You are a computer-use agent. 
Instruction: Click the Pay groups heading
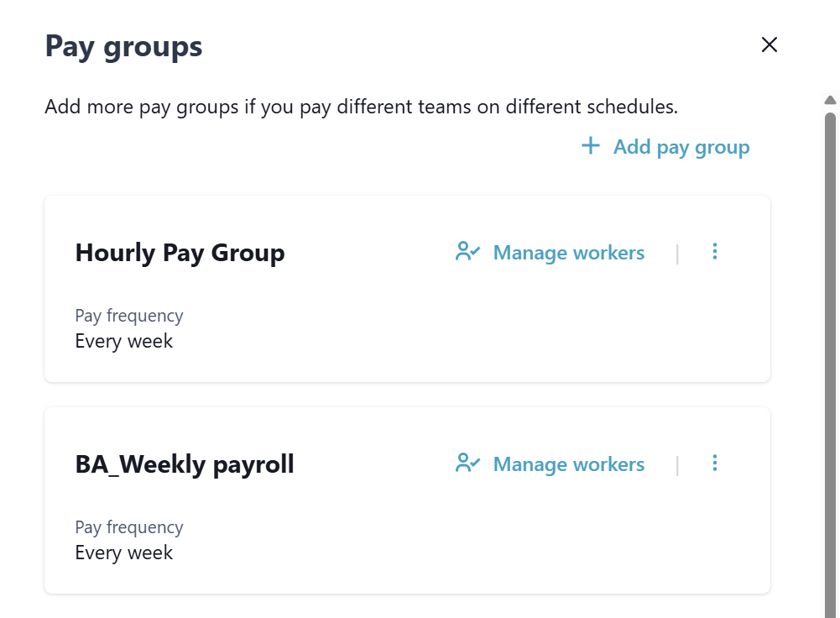(123, 46)
